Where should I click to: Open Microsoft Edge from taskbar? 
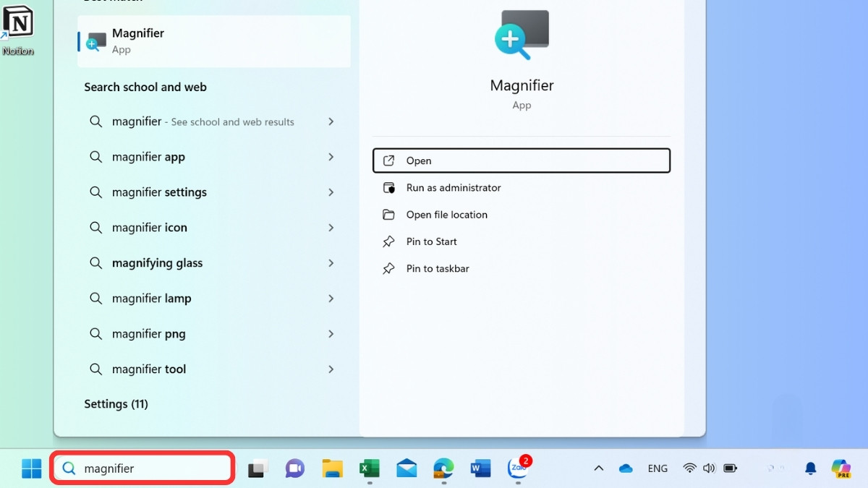pos(443,468)
